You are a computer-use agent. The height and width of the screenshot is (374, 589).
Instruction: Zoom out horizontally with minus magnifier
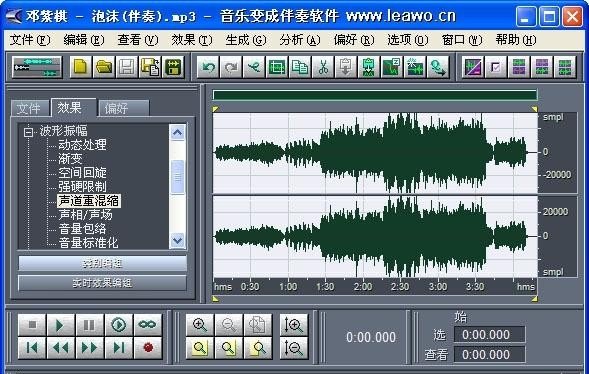(229, 324)
